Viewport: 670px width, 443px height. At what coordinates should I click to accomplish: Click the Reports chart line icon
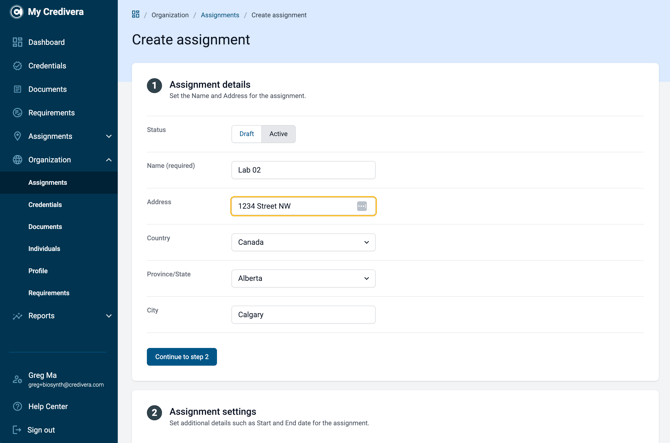tap(17, 316)
